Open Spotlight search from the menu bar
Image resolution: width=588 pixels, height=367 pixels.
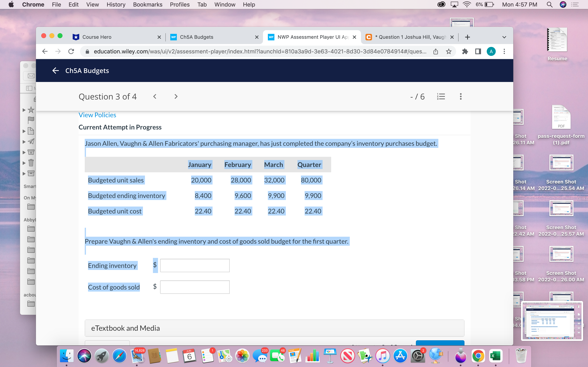point(549,4)
